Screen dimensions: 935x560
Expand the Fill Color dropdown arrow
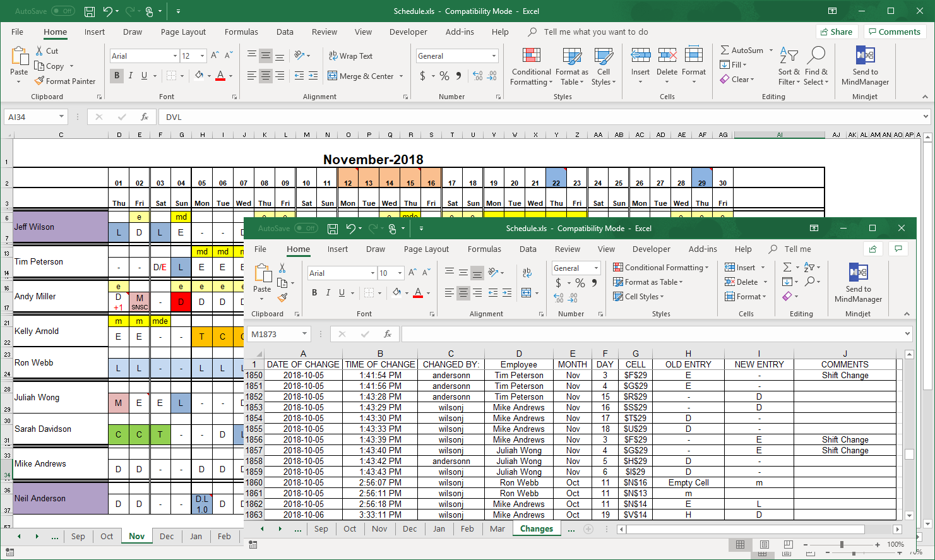(x=208, y=75)
